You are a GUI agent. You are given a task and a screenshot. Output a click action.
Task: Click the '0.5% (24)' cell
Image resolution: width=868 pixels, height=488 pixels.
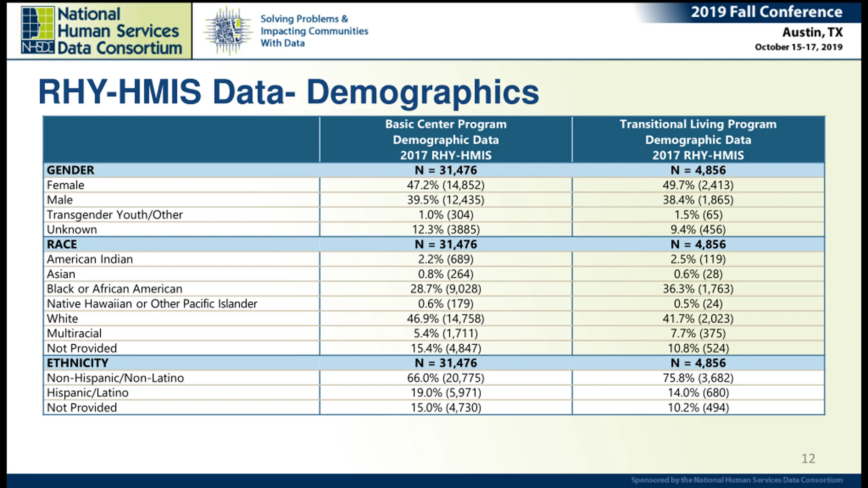(x=698, y=304)
